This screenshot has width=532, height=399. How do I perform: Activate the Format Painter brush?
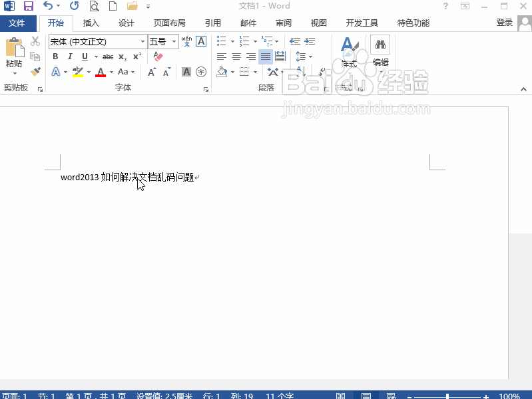coord(35,72)
